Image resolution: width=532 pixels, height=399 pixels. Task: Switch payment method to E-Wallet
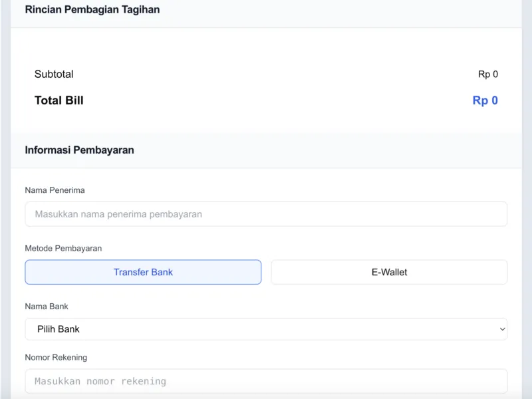[x=389, y=272]
